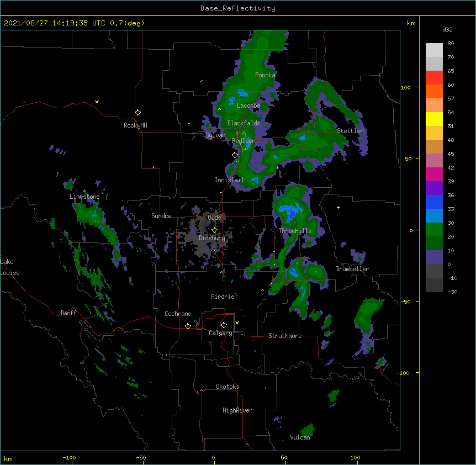Click the Calgary city label
476x465 pixels.
[221, 333]
